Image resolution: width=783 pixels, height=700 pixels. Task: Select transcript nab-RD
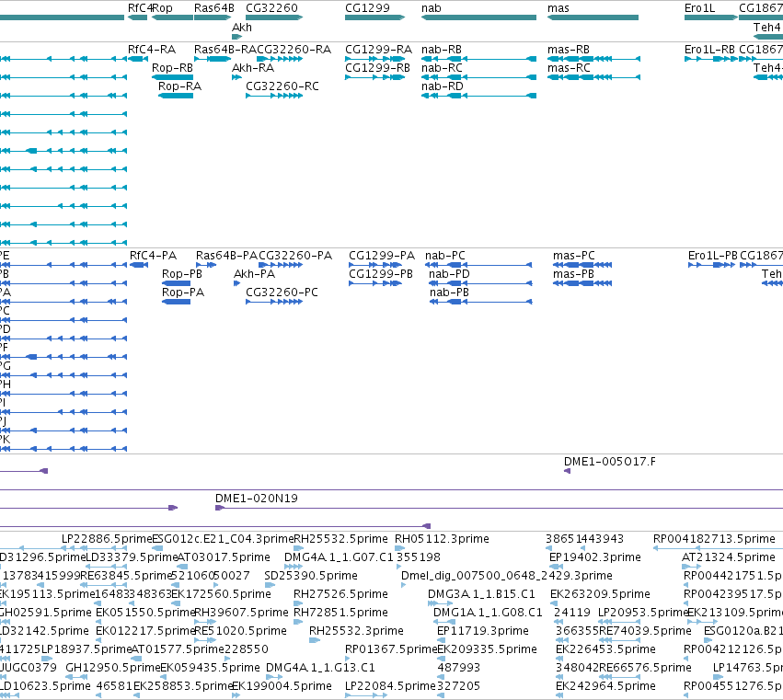tap(443, 86)
